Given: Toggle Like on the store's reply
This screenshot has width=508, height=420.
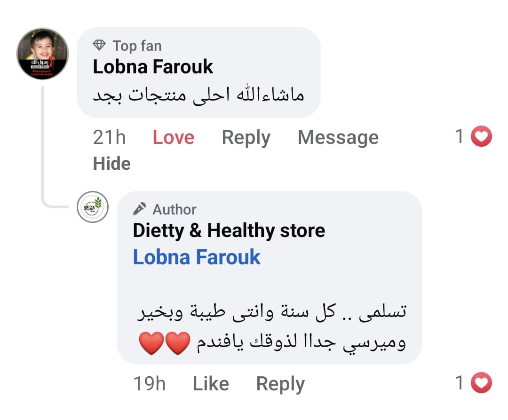Looking at the screenshot, I should (x=211, y=384).
